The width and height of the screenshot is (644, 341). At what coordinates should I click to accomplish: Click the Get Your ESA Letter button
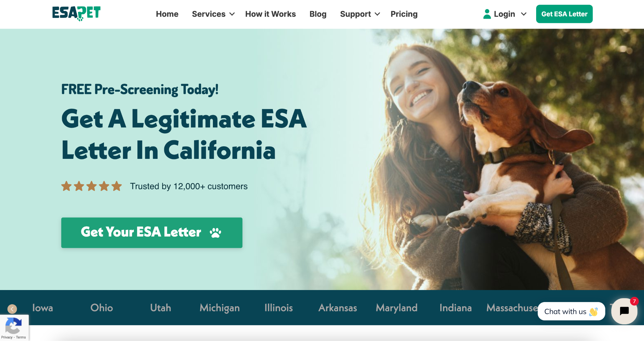click(152, 233)
